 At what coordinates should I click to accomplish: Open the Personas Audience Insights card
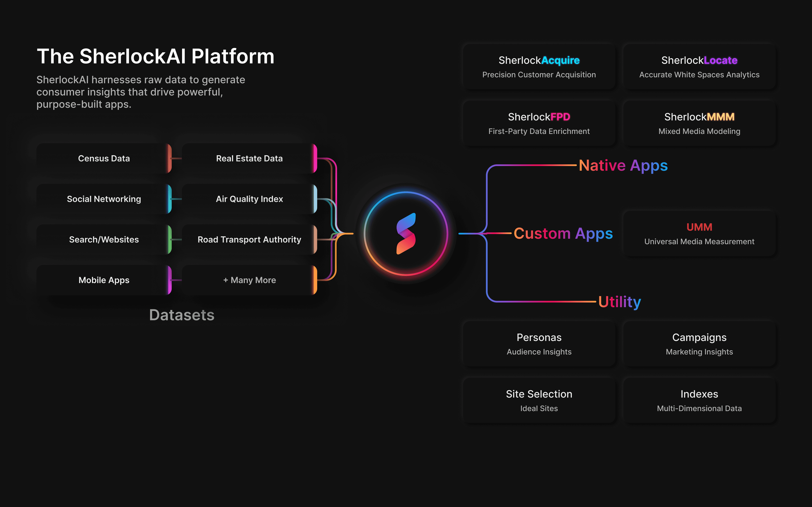click(x=539, y=344)
